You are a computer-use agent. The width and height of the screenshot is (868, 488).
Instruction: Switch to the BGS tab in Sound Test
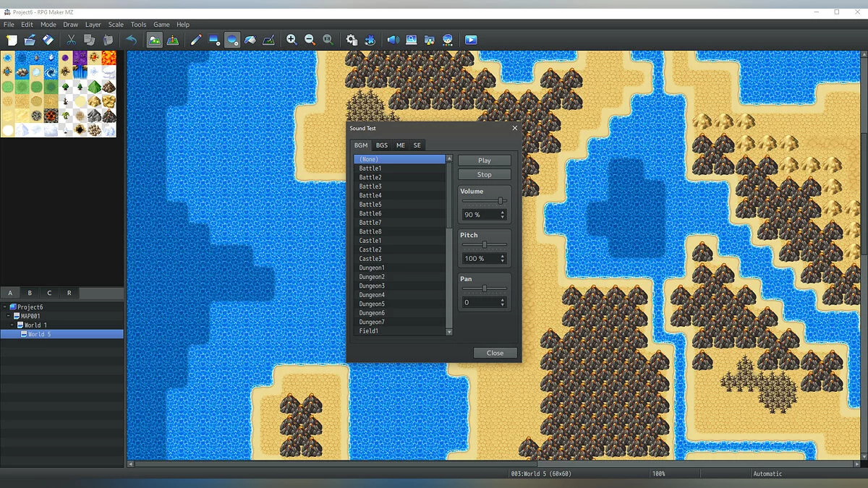tap(381, 145)
